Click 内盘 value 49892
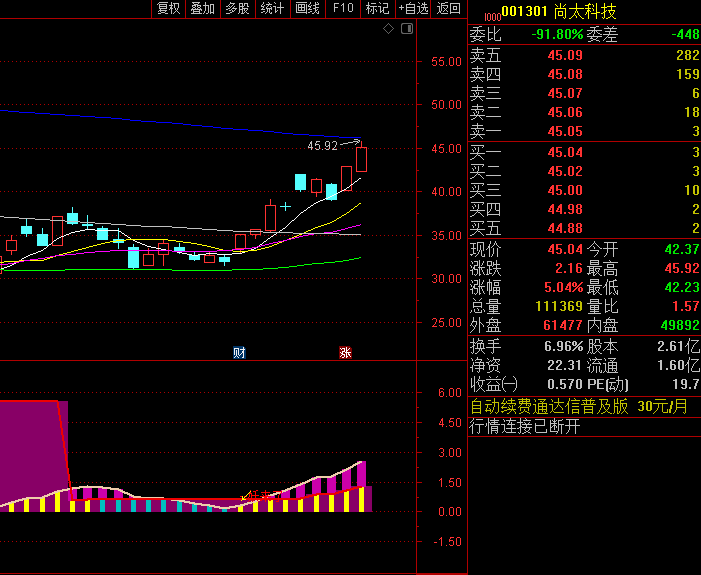 click(680, 325)
